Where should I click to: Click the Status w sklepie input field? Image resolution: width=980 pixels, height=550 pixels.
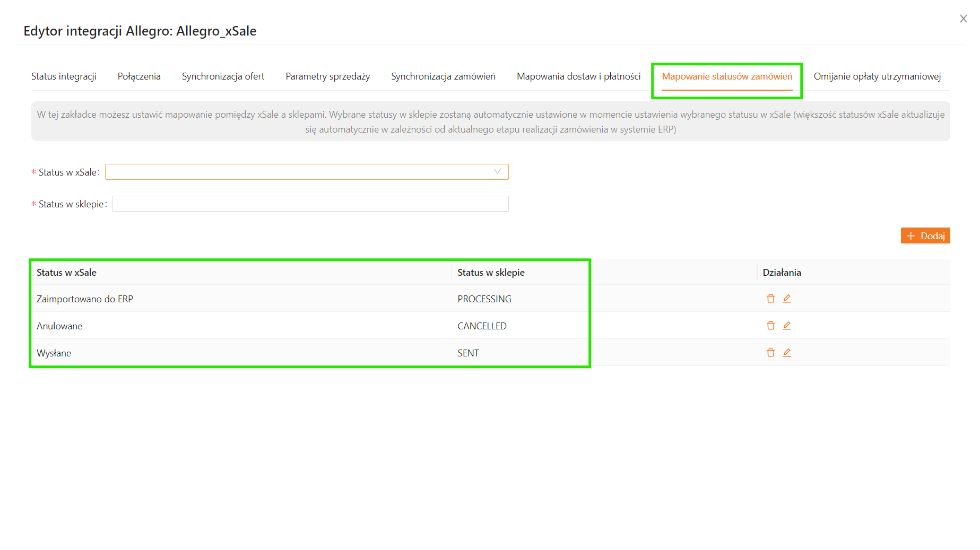(x=310, y=204)
